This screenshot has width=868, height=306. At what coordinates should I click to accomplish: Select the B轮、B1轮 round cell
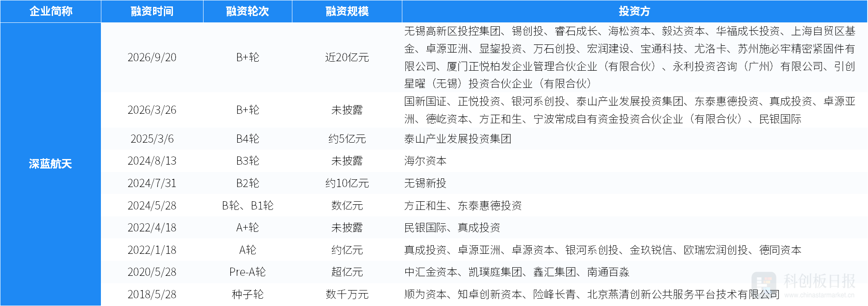pyautogui.click(x=248, y=206)
